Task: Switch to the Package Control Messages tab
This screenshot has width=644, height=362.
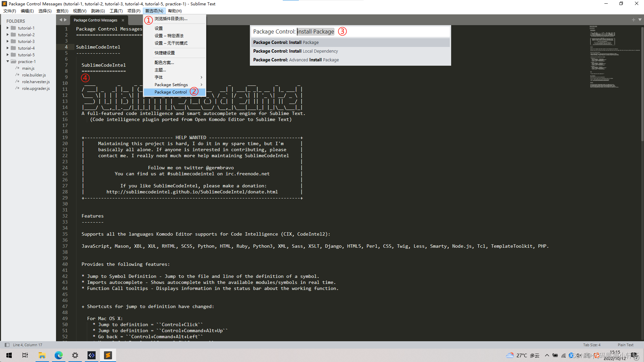Action: click(x=95, y=20)
